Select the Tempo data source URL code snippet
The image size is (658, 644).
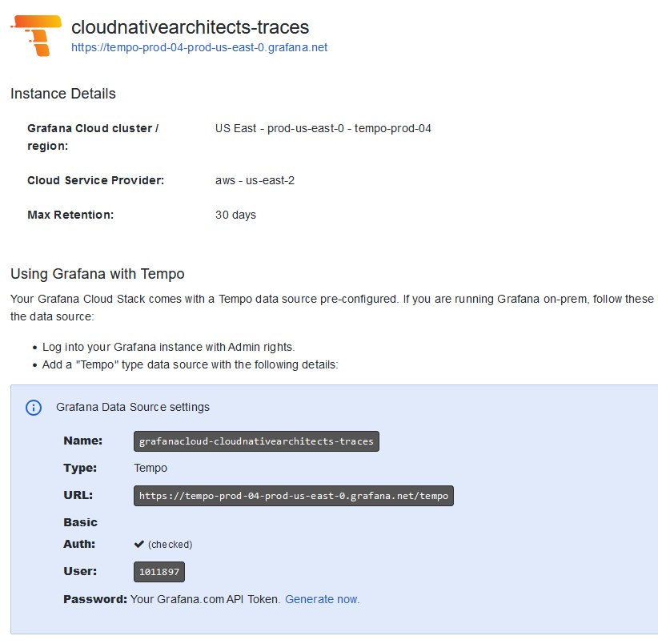pos(293,495)
